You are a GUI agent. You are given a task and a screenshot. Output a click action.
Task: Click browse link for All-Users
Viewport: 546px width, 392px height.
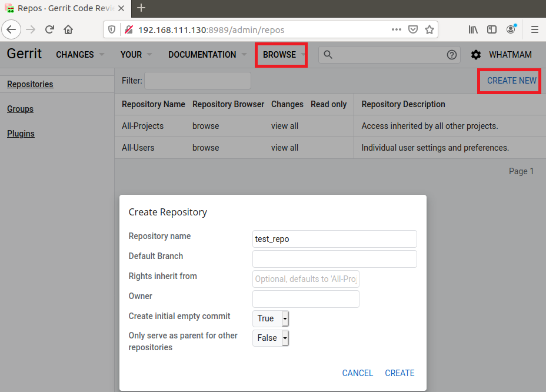[206, 148]
